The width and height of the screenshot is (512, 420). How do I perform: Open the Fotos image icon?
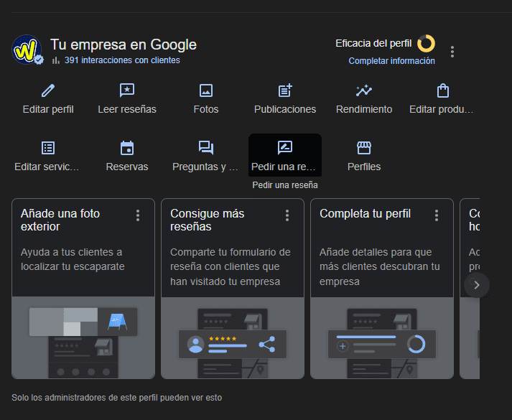(206, 90)
